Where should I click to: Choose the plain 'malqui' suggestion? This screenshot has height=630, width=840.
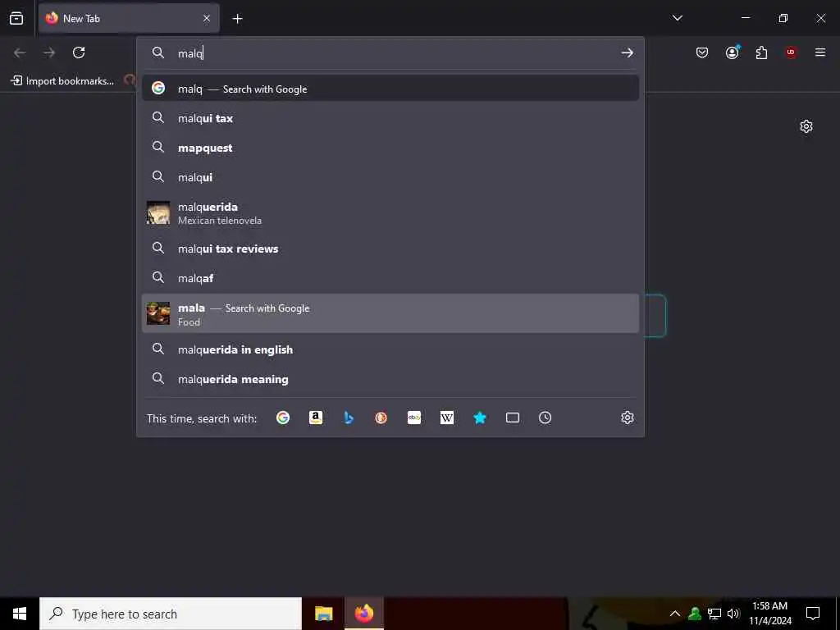click(390, 177)
